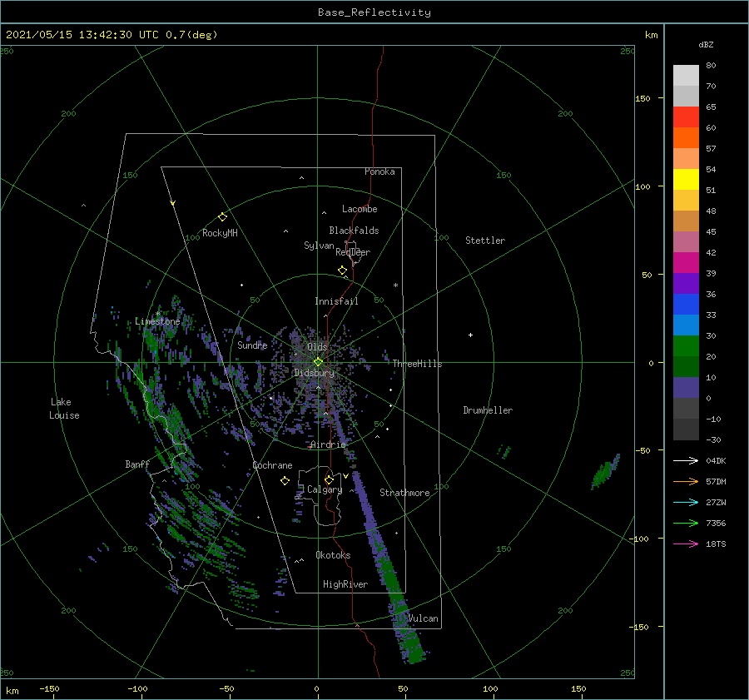Viewport: 749px width, 700px height.
Task: Select the yellow diamond marker above RockyMH
Action: click(x=222, y=217)
